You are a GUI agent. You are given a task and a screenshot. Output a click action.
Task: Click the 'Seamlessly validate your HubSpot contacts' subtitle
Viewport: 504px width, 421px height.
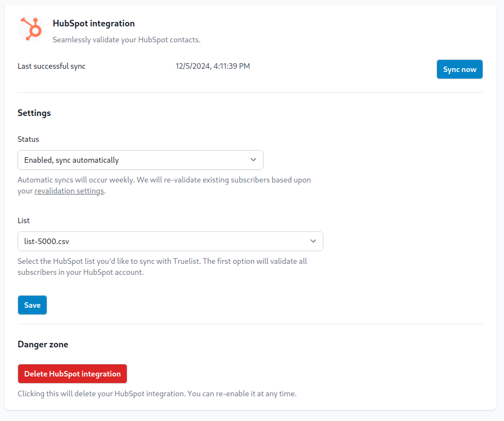126,40
